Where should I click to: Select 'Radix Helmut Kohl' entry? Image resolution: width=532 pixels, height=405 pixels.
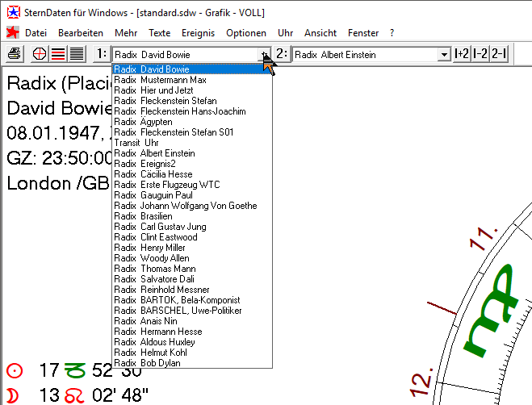click(192, 353)
